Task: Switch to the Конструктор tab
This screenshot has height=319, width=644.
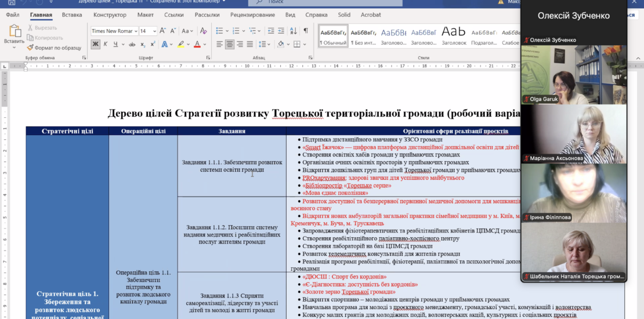Action: point(110,14)
